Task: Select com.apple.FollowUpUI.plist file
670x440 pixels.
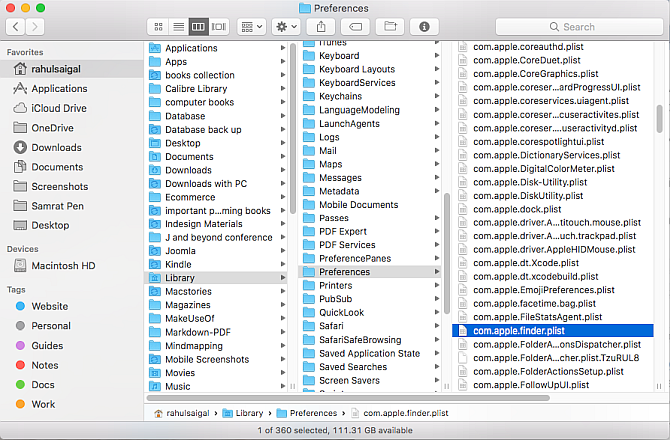Action: point(553,385)
